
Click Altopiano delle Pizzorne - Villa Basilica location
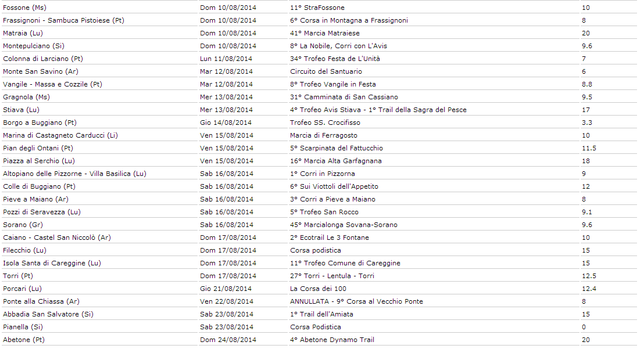click(x=74, y=174)
